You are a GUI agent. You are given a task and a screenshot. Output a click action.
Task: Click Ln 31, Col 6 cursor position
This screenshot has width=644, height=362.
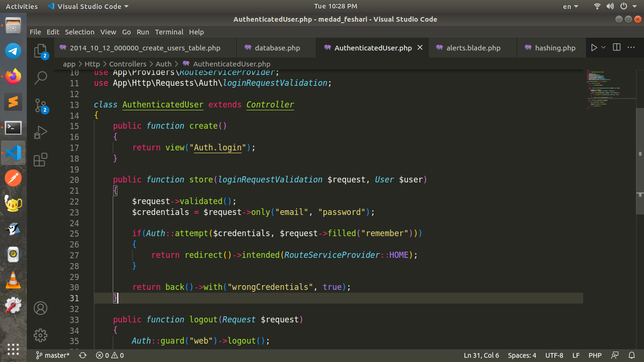tap(481, 355)
